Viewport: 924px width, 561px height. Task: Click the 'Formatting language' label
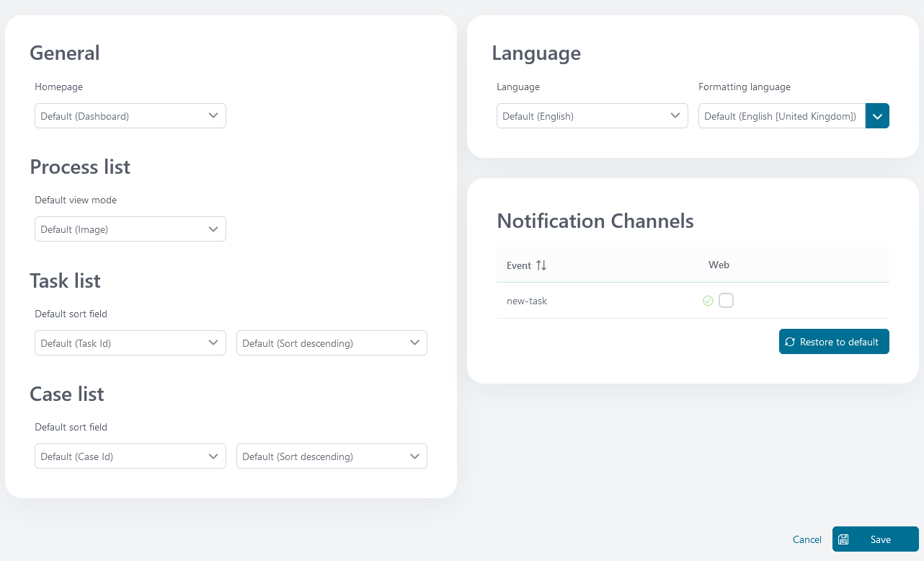coord(745,87)
